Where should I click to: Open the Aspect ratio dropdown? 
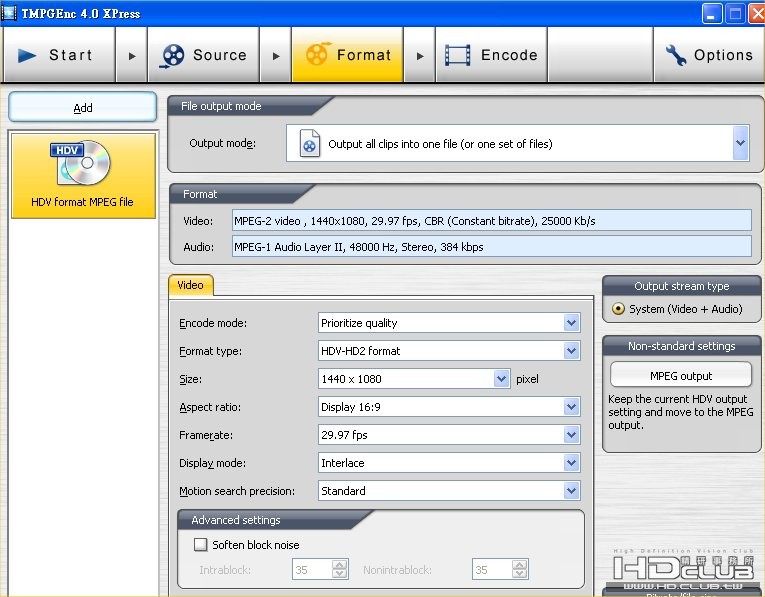(x=571, y=407)
